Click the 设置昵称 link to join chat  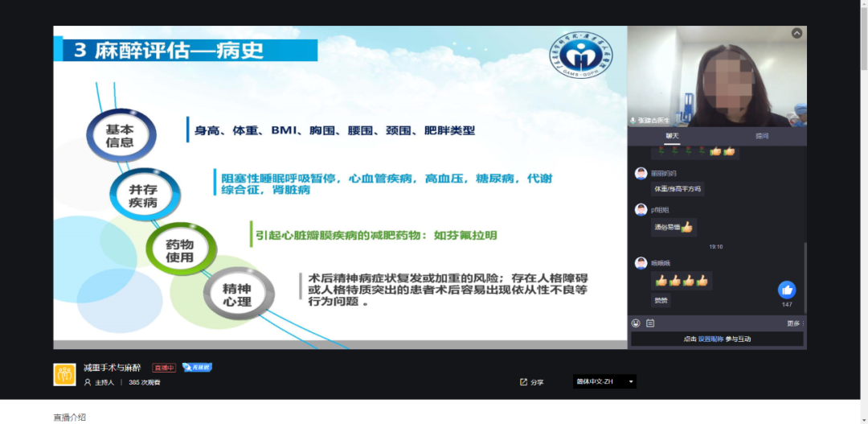[710, 340]
